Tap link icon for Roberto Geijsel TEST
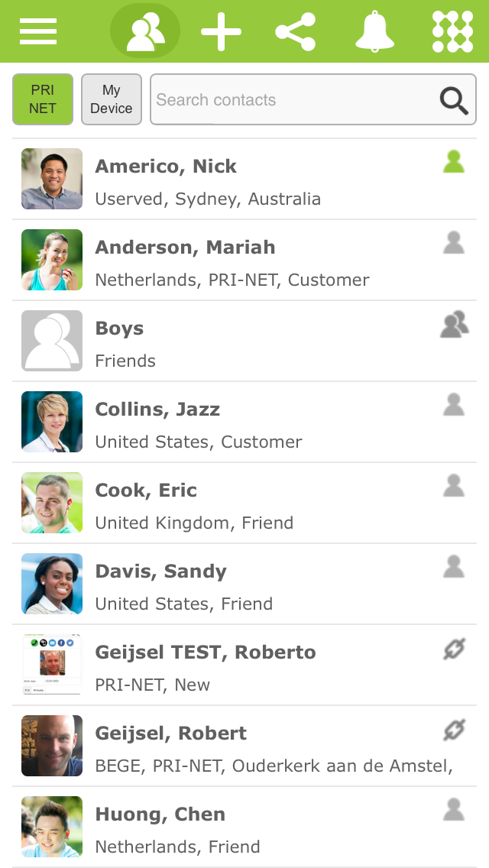Image resolution: width=489 pixels, height=868 pixels. (x=454, y=649)
